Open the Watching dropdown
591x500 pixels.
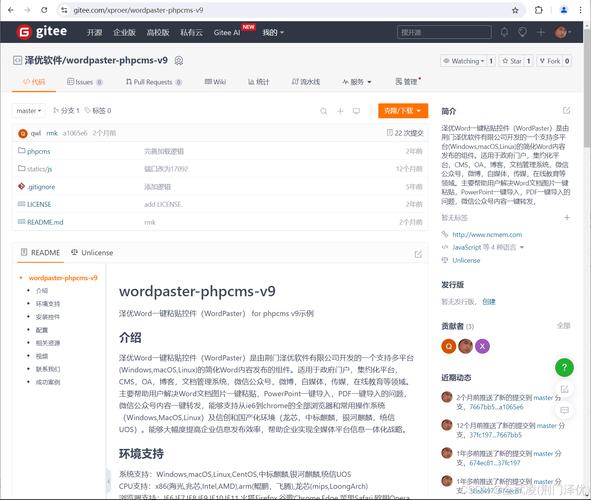[464, 61]
